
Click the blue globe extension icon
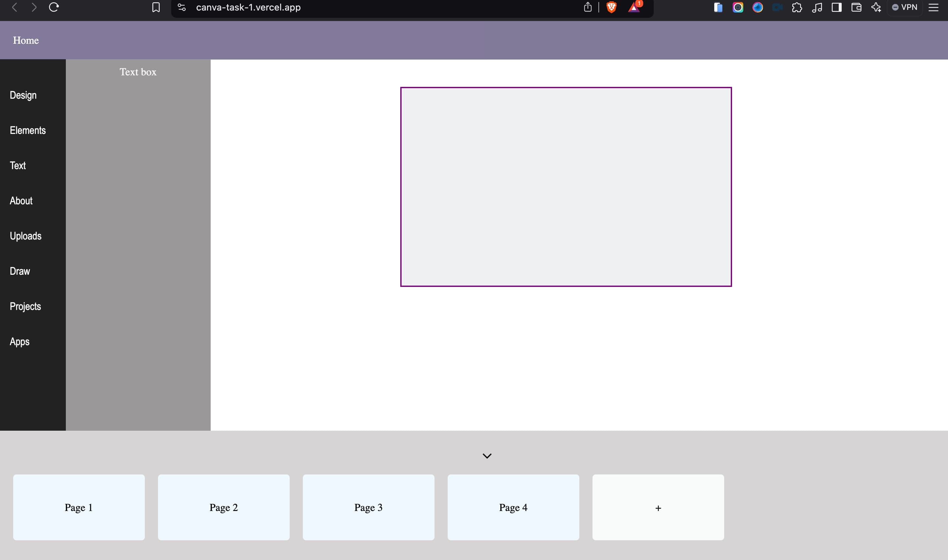757,7
